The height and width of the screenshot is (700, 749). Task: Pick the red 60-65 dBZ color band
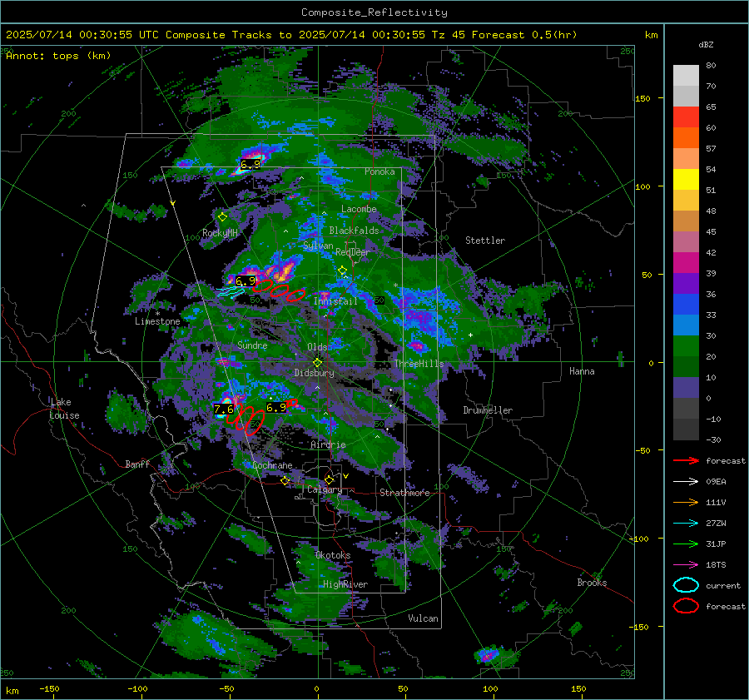(686, 117)
